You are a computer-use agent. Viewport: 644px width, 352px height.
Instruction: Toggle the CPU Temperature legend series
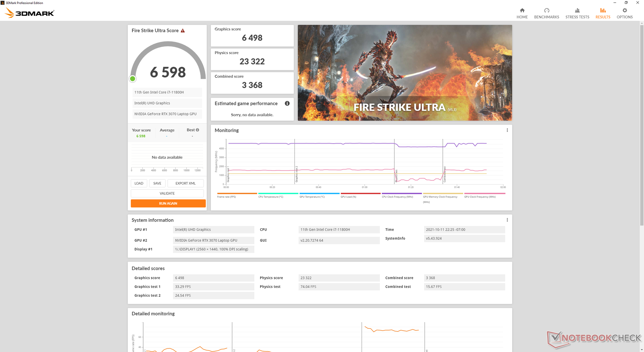pos(271,197)
